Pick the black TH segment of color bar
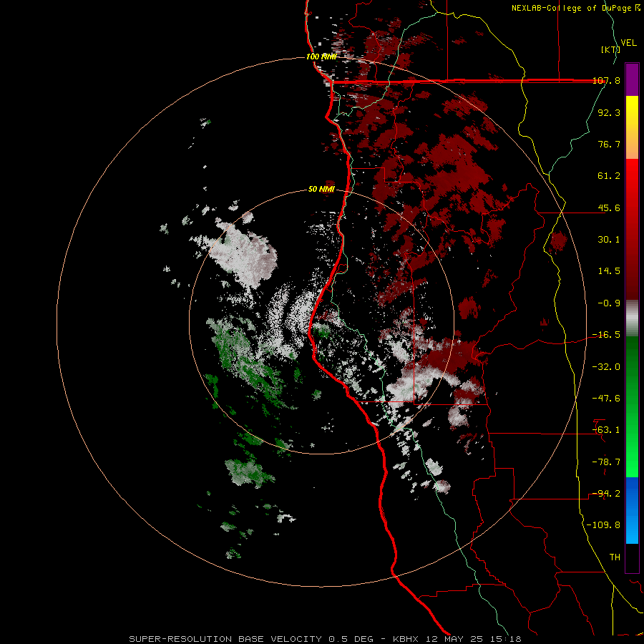 point(632,557)
